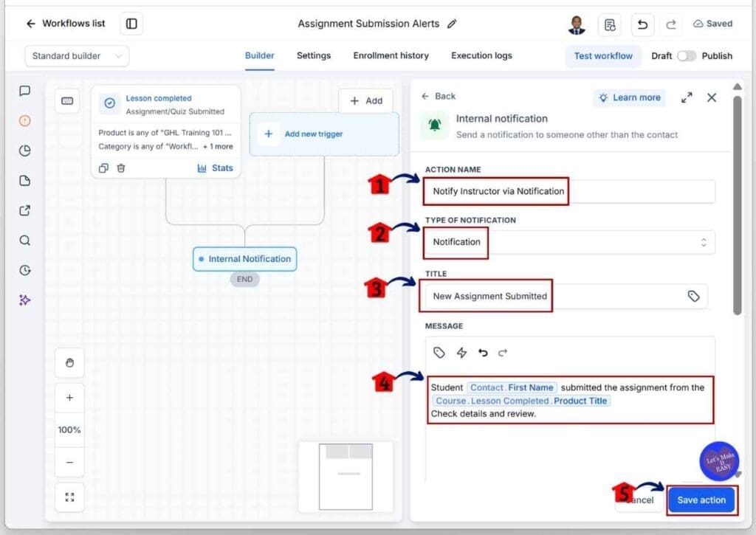
Task: Switch to the Builder tab
Action: pyautogui.click(x=259, y=56)
